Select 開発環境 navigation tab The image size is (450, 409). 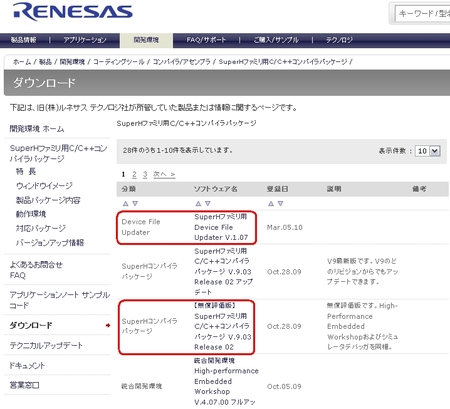(x=146, y=40)
